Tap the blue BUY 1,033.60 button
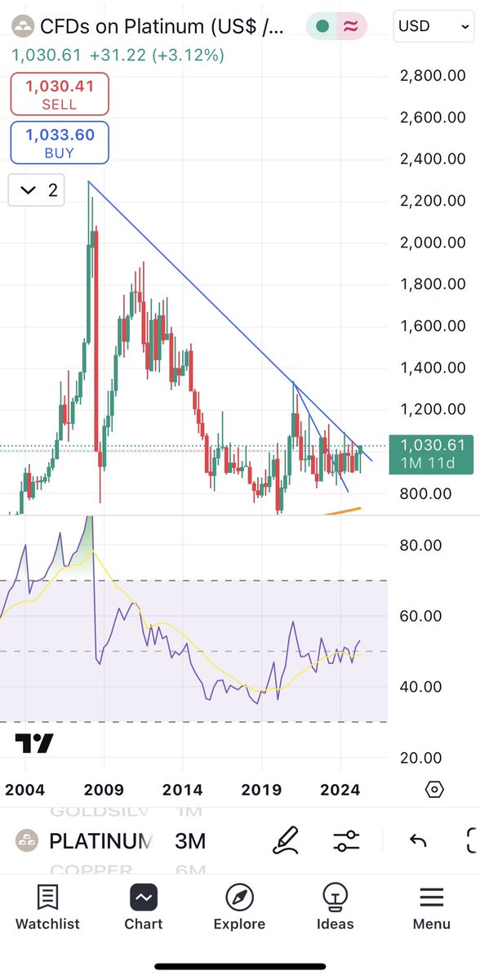Screen dimensions: 480x980 pos(60,143)
